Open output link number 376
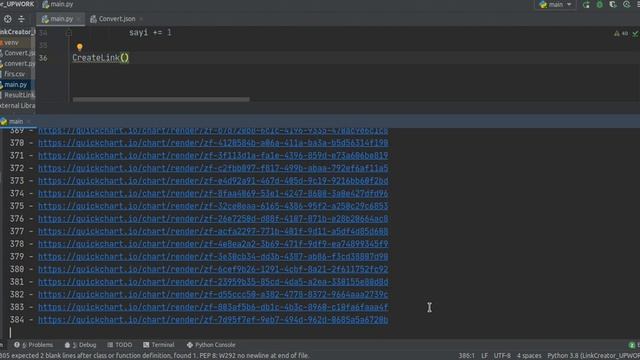This screenshot has height=360, width=640. click(213, 219)
